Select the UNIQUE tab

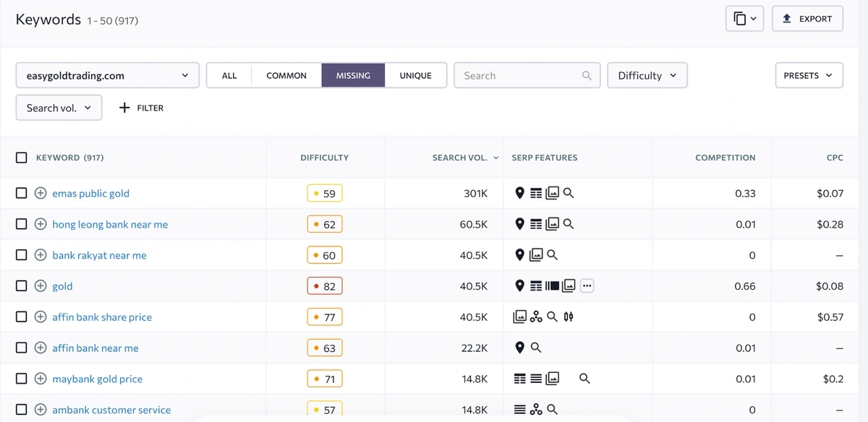415,75
